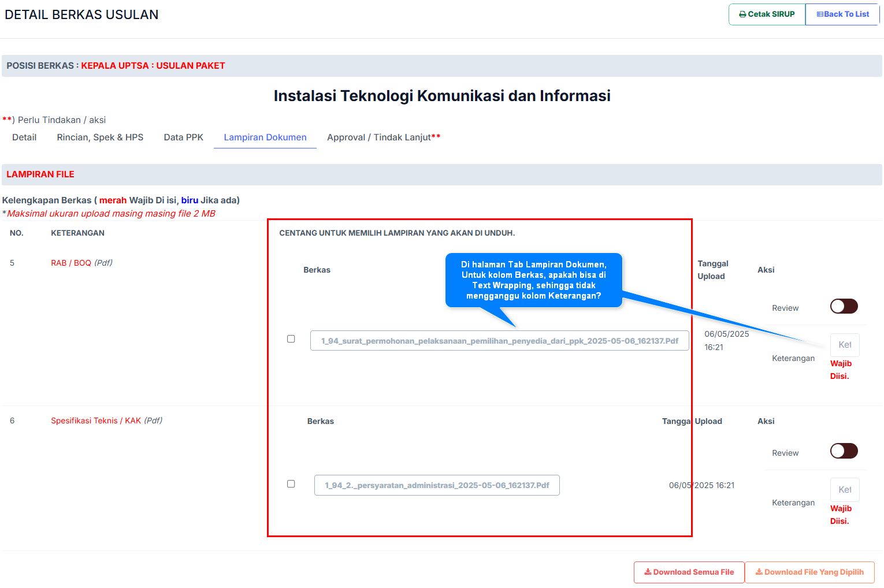
Task: Open Approval / Tindak Lanjut tab
Action: (383, 137)
